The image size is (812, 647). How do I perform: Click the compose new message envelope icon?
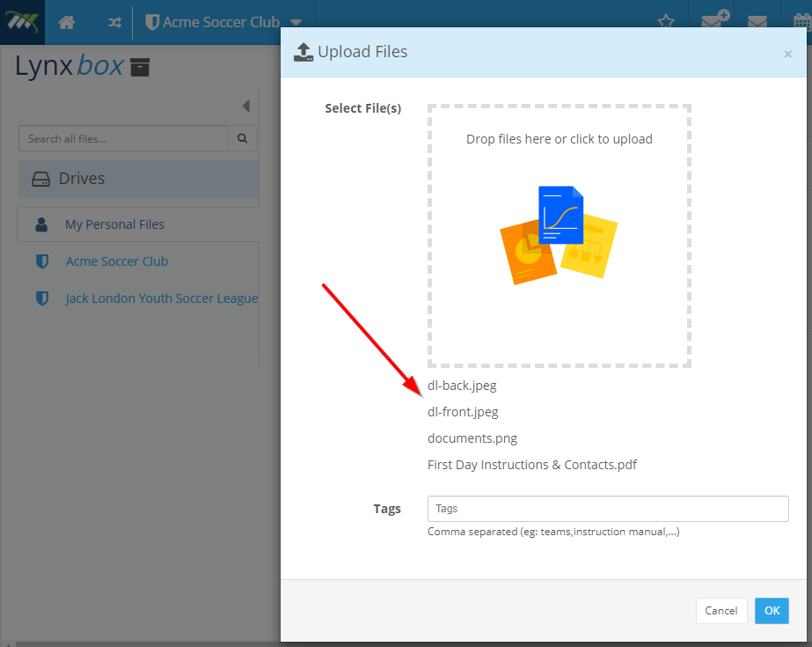715,19
